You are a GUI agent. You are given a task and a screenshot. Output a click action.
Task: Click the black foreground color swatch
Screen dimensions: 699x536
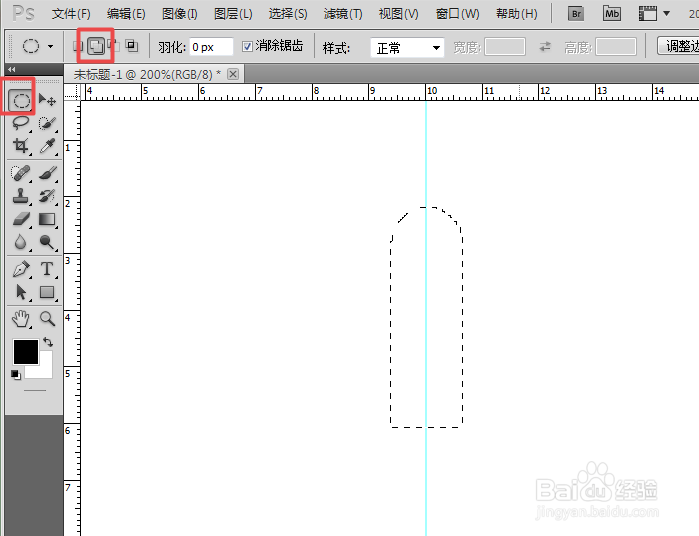pyautogui.click(x=26, y=352)
